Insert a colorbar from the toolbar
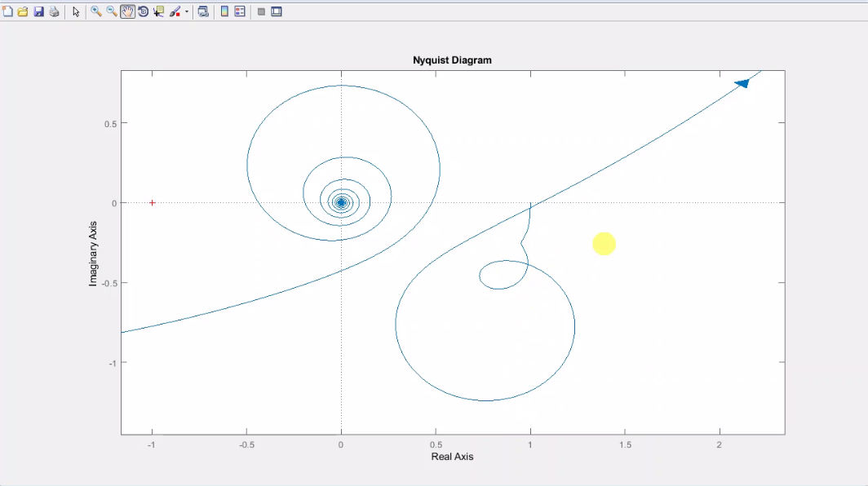868x486 pixels. (224, 12)
